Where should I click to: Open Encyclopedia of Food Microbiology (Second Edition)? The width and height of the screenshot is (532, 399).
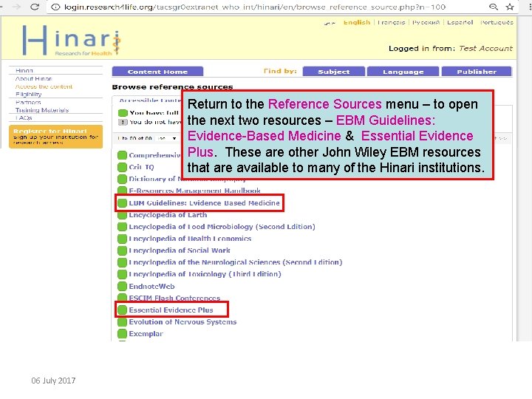(222, 227)
